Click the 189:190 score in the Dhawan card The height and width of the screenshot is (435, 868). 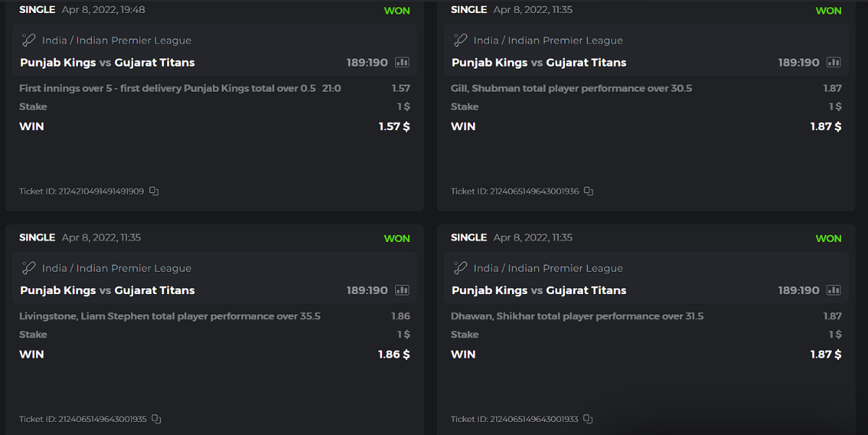(x=799, y=290)
